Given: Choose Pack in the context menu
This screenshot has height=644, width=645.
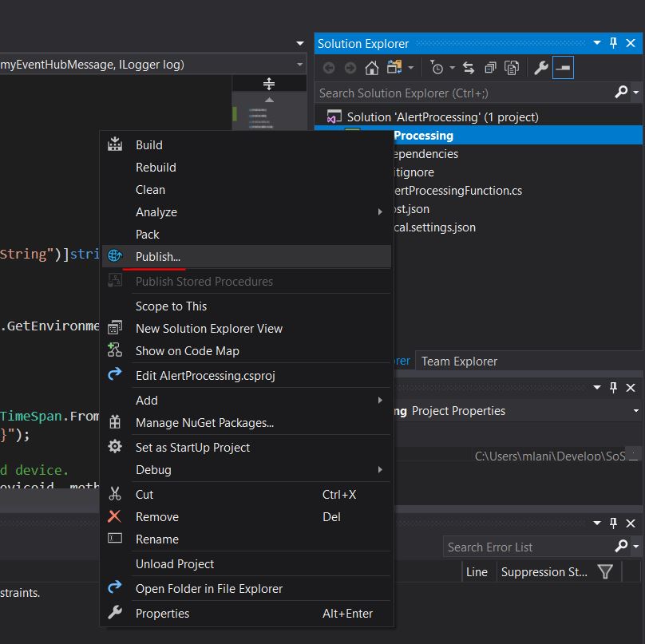Looking at the screenshot, I should [x=247, y=235].
